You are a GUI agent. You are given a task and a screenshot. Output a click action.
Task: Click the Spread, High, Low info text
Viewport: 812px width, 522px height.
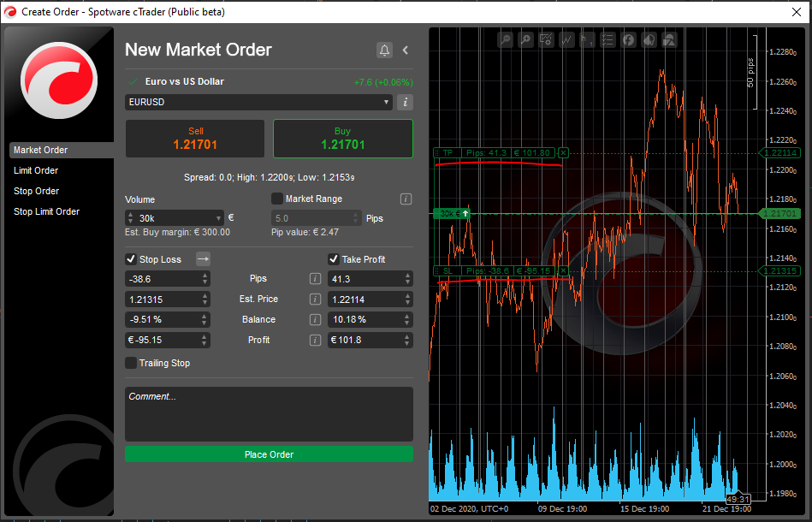[270, 178]
